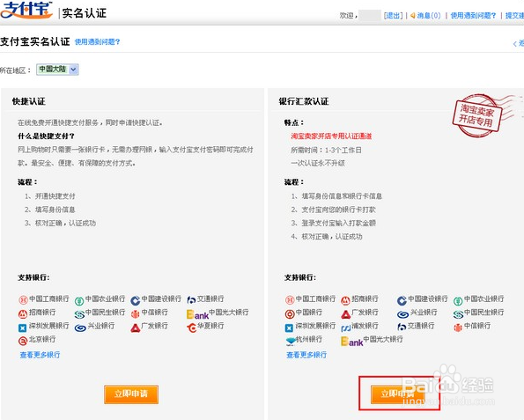Click step text 2、支付宝向您的银行卡打款

(333, 210)
